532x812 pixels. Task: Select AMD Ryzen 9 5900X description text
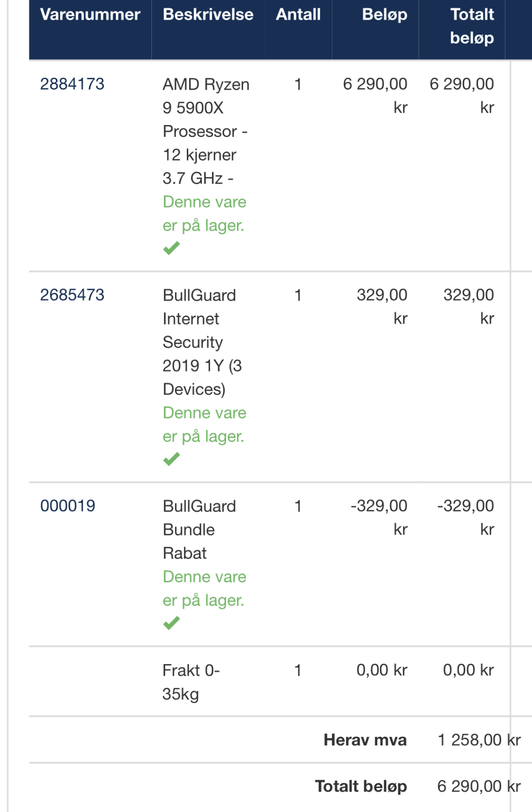click(206, 131)
